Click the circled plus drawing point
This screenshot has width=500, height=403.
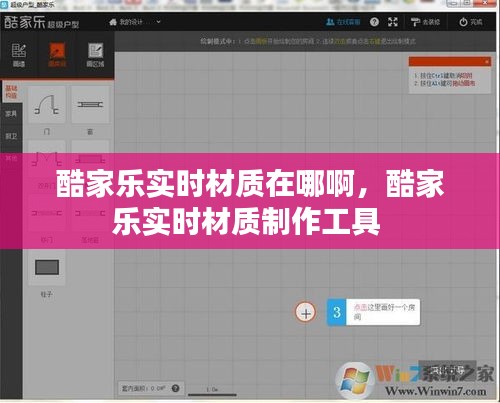pyautogui.click(x=306, y=313)
